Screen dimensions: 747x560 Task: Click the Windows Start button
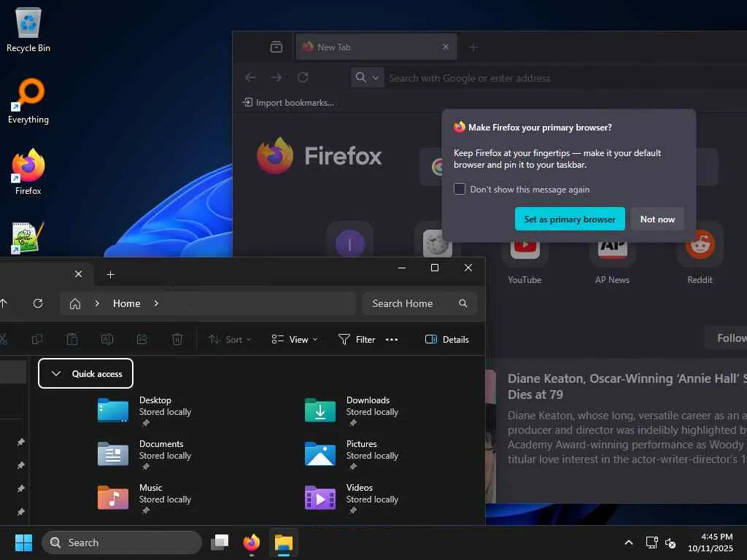[23, 542]
